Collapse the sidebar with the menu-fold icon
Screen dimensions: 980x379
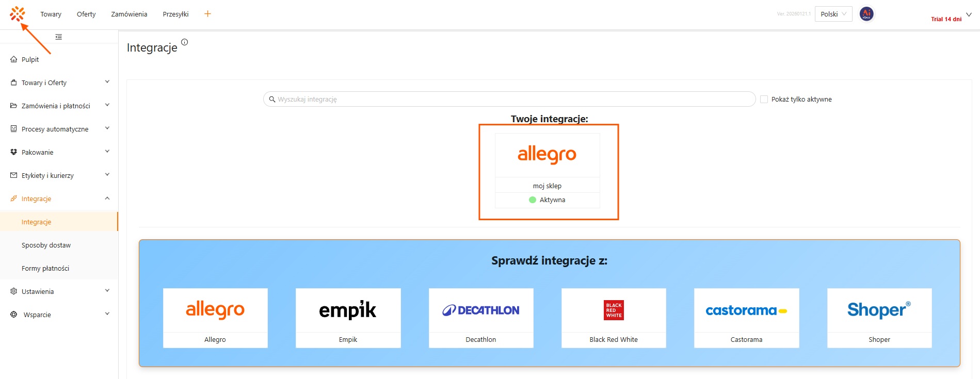coord(59,37)
